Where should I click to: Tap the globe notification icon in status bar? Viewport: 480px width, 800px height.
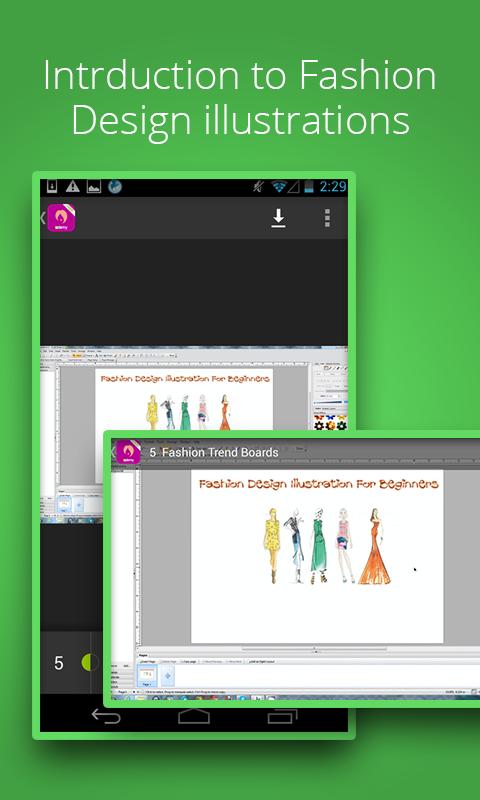(115, 186)
